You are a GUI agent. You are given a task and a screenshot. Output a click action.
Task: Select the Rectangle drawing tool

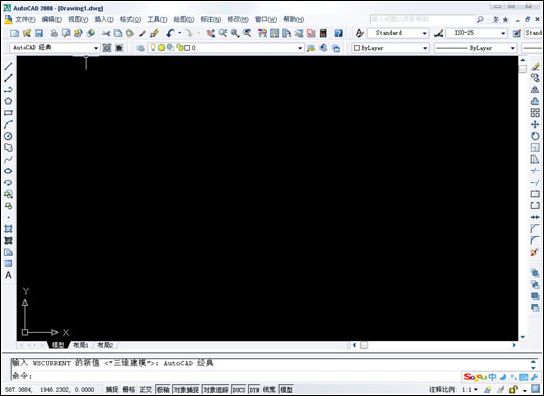tap(8, 113)
